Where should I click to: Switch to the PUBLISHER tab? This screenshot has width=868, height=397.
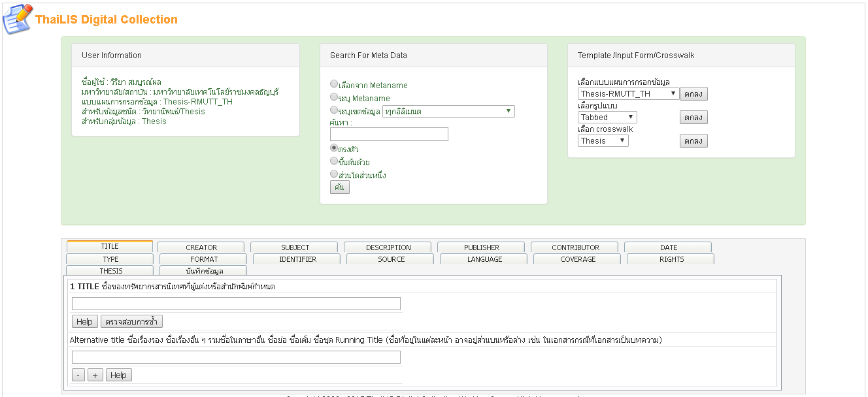tap(481, 247)
